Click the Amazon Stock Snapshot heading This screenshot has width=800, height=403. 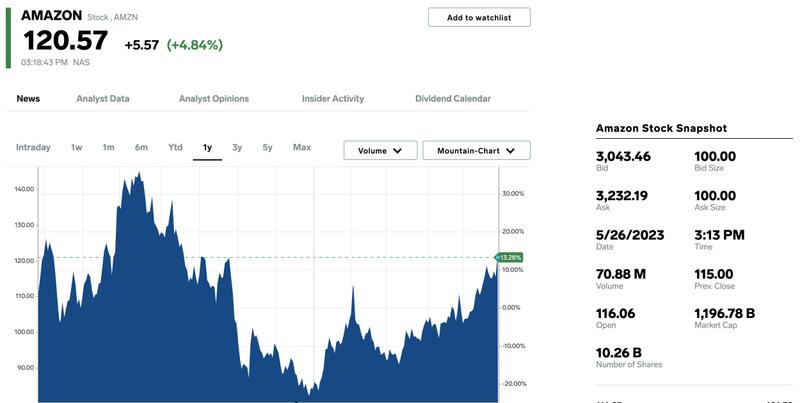tap(661, 128)
